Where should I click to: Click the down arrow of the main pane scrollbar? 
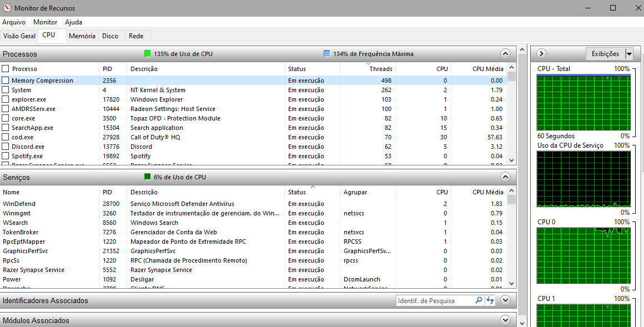pos(522,323)
